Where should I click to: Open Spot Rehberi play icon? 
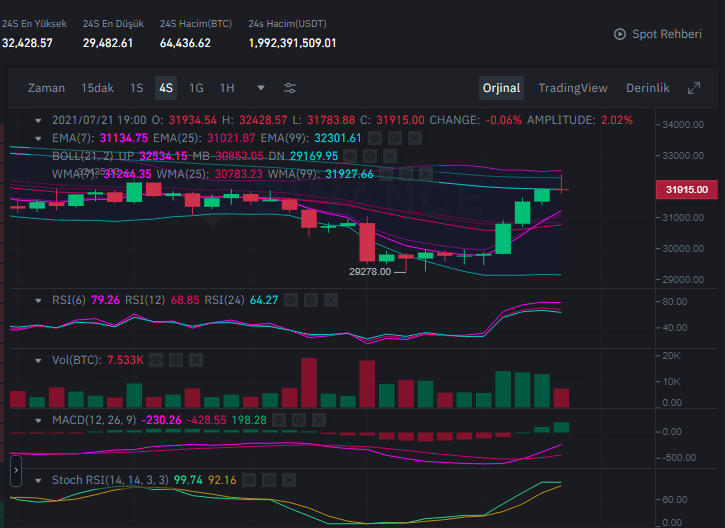pos(620,34)
